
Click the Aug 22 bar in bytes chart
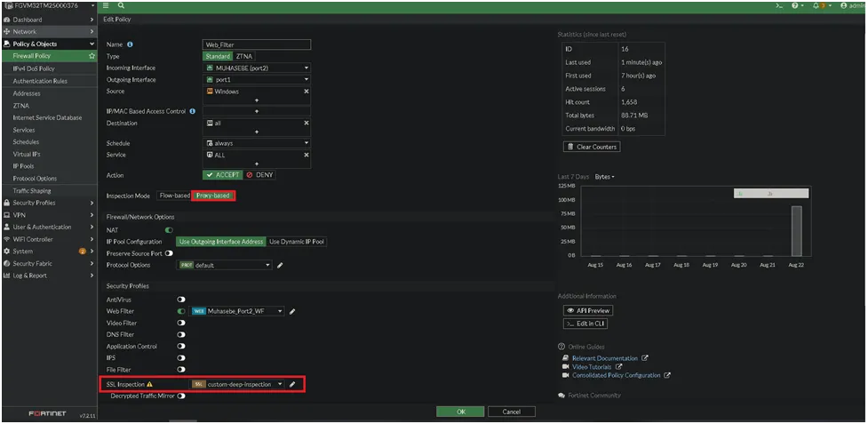(x=796, y=231)
